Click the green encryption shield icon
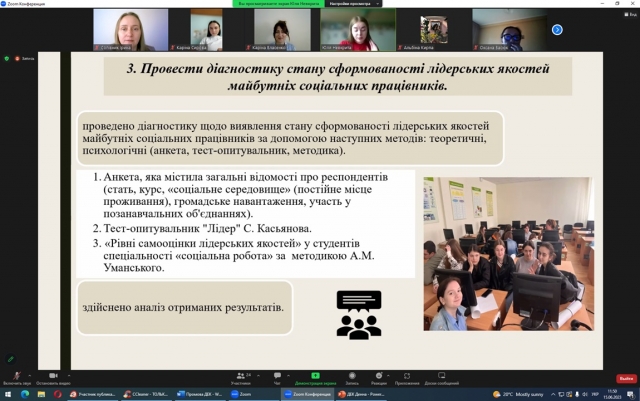The image size is (640, 401). pyautogui.click(x=7, y=59)
